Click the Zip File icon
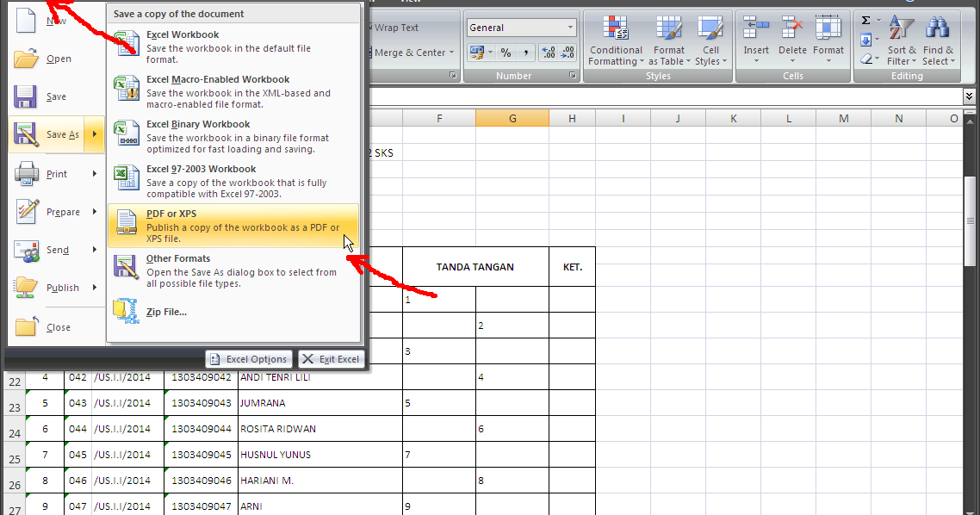 (x=127, y=311)
